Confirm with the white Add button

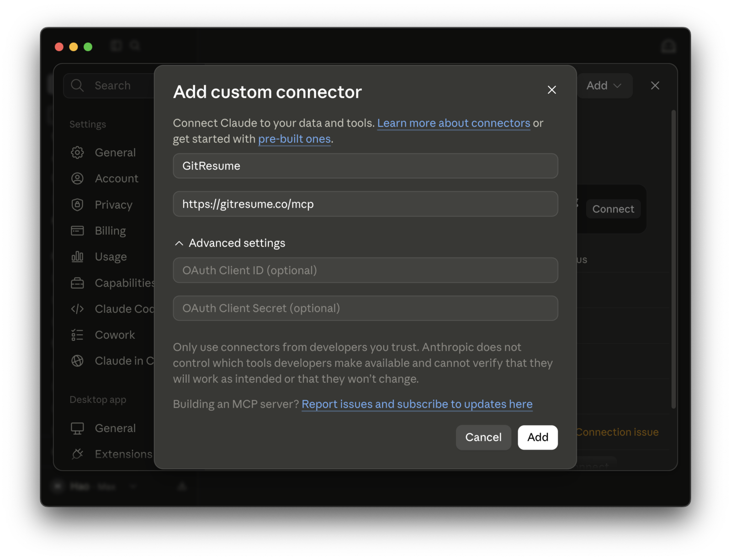[x=538, y=438]
